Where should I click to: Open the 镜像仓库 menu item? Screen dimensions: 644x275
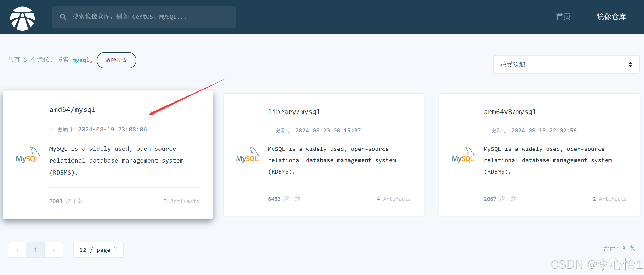point(611,17)
